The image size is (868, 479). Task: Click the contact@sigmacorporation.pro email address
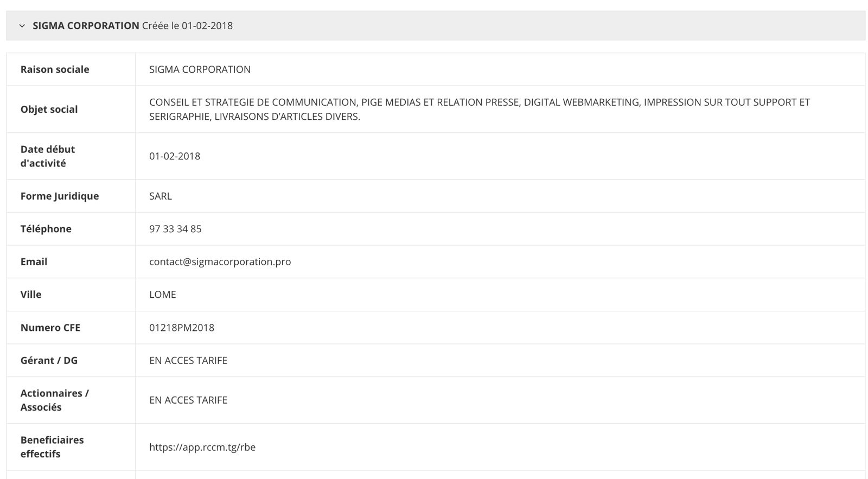[x=220, y=261]
